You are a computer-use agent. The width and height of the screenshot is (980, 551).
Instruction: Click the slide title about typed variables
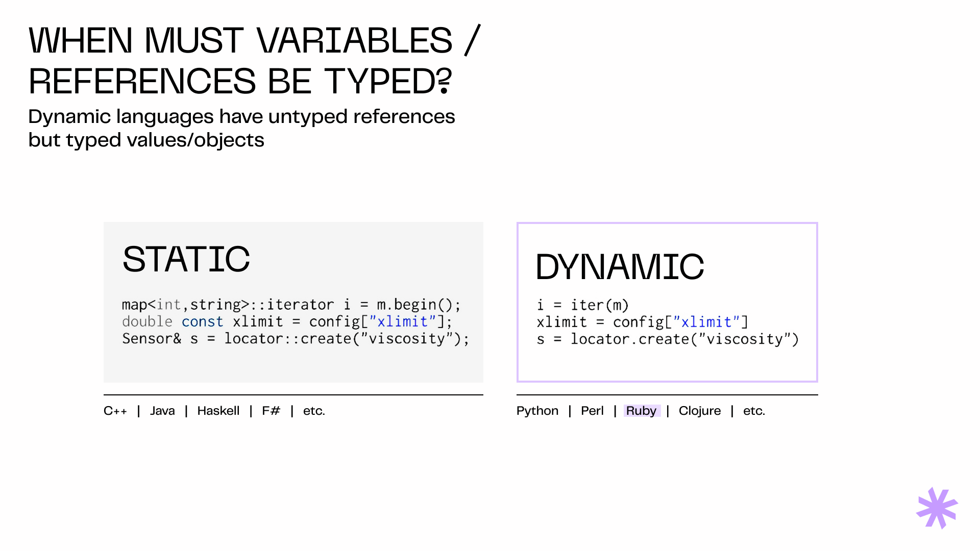pyautogui.click(x=255, y=60)
